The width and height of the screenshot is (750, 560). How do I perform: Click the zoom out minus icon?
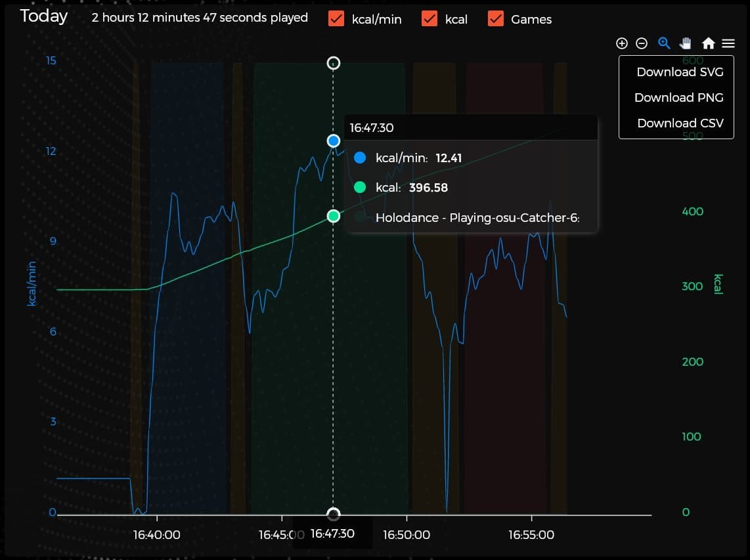click(x=642, y=43)
